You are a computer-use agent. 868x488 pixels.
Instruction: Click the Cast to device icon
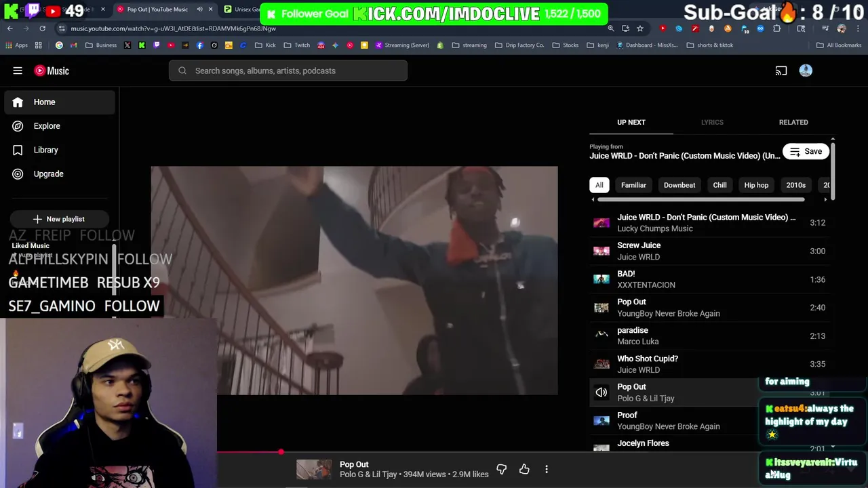(x=781, y=70)
